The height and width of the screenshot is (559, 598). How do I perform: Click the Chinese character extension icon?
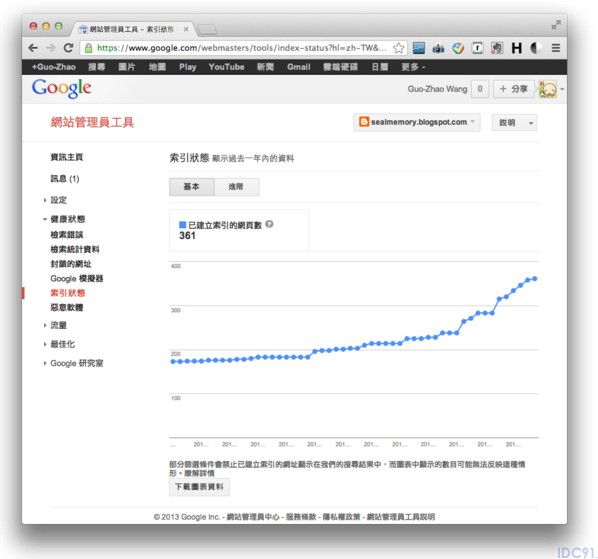click(497, 48)
